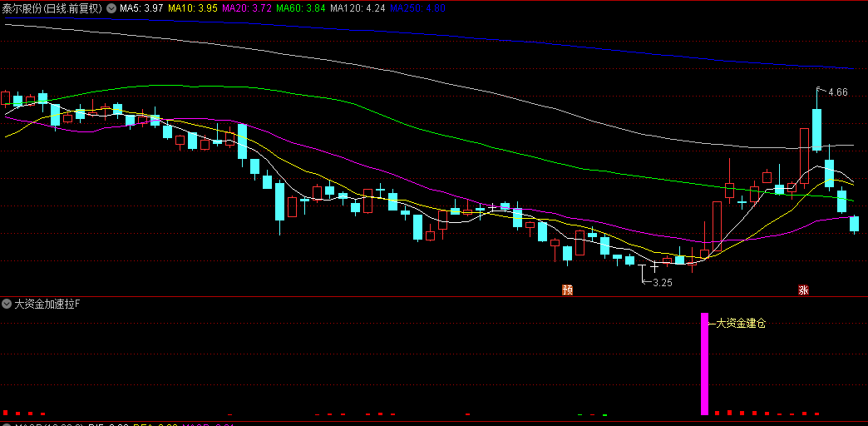Screen dimensions: 868x426
Task: Expand the main chart indicator dropdown arrow
Action: 111,8
